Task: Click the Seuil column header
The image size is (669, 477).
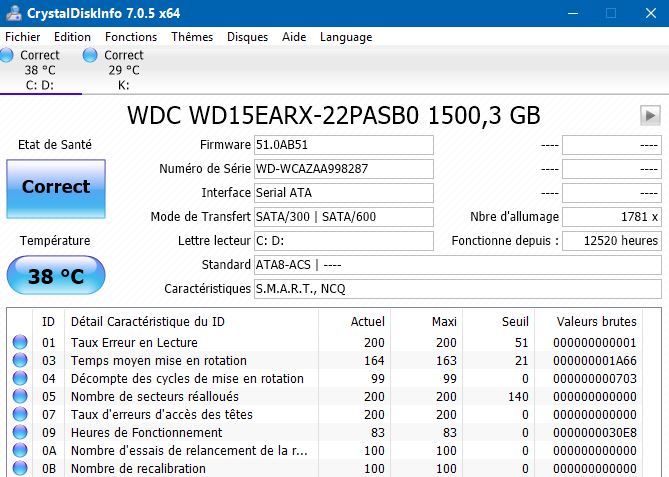Action: tap(498, 321)
